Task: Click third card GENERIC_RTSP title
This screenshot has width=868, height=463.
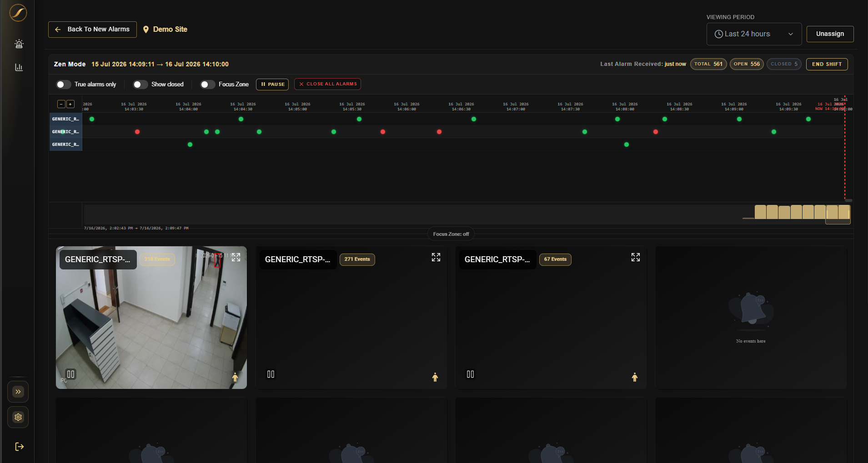Action: [x=497, y=259]
